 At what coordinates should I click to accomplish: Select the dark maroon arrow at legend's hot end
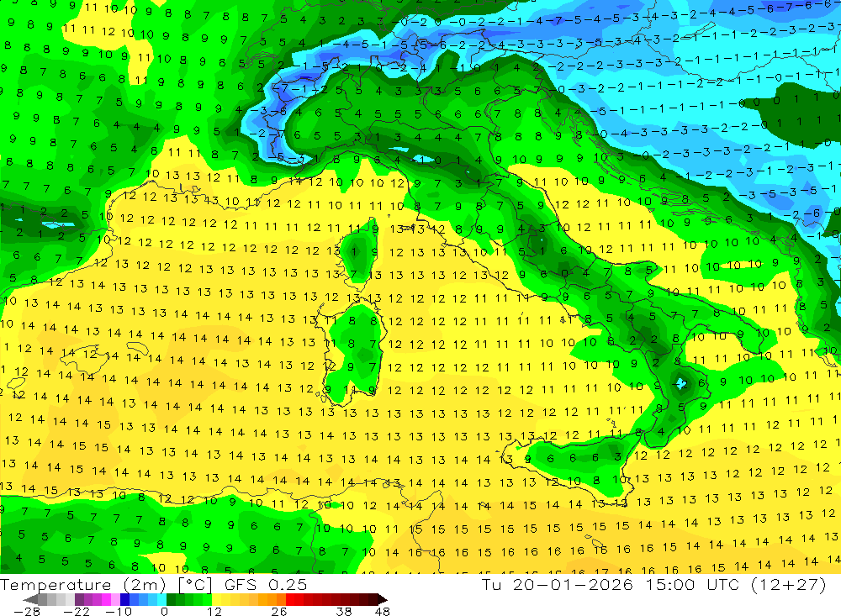(382, 599)
